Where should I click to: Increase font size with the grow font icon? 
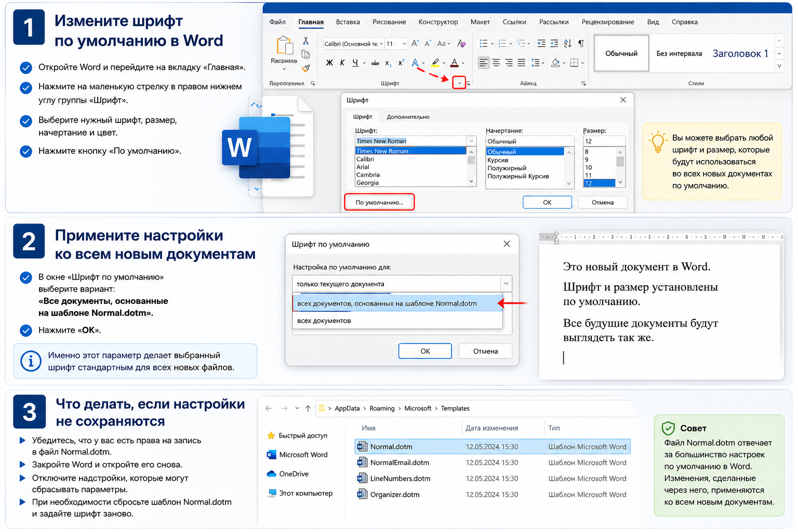(415, 44)
